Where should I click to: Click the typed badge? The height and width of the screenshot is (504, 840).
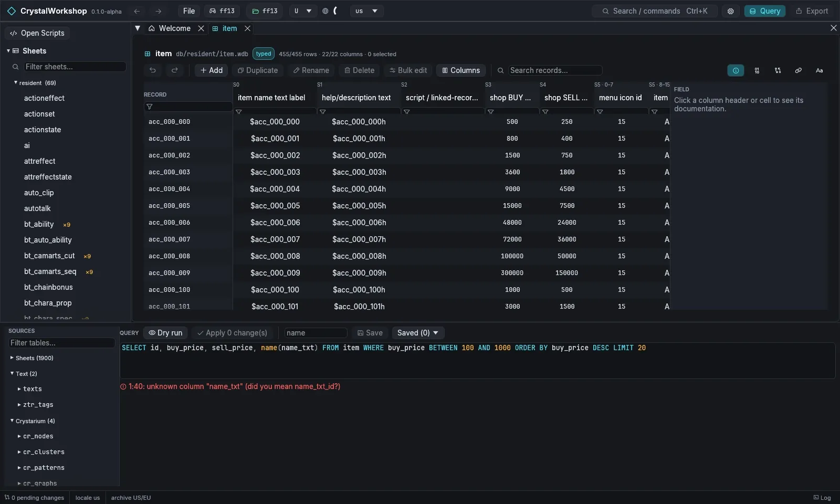[264, 54]
